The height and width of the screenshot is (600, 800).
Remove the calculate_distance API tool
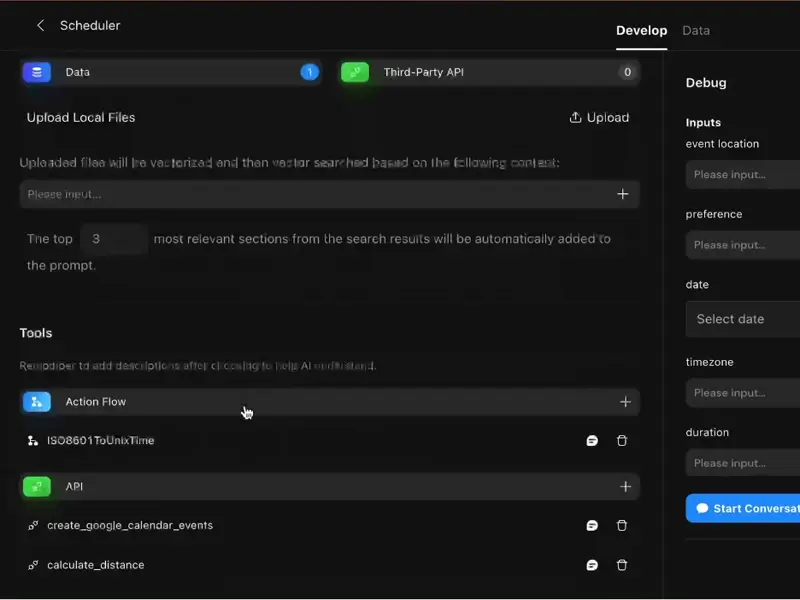point(622,565)
